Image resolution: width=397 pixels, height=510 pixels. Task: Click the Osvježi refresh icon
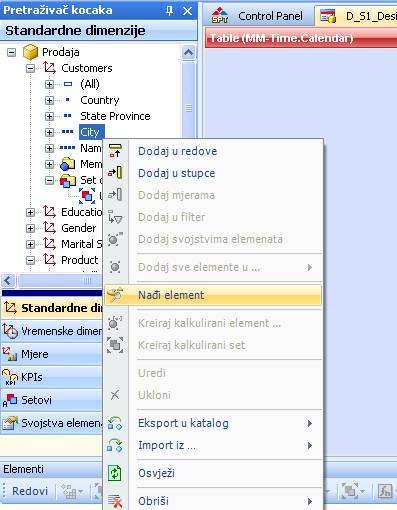(x=115, y=473)
